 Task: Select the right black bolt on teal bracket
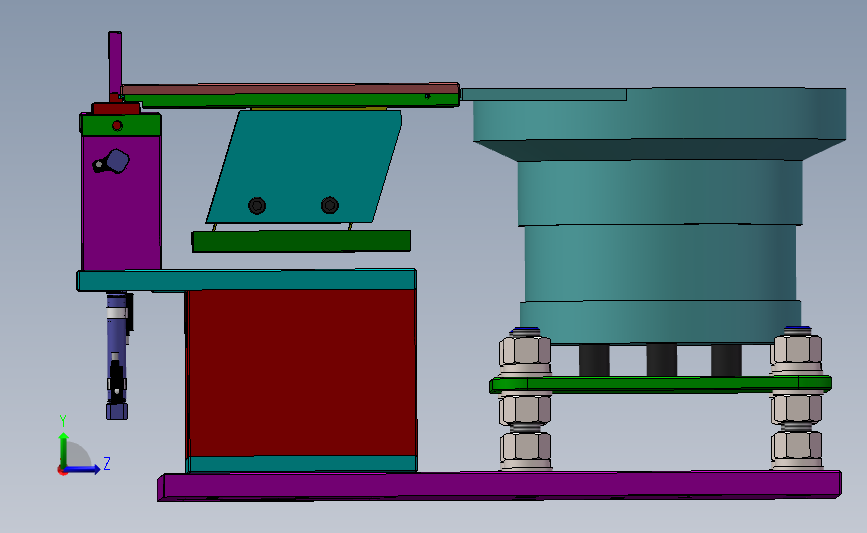click(x=330, y=205)
